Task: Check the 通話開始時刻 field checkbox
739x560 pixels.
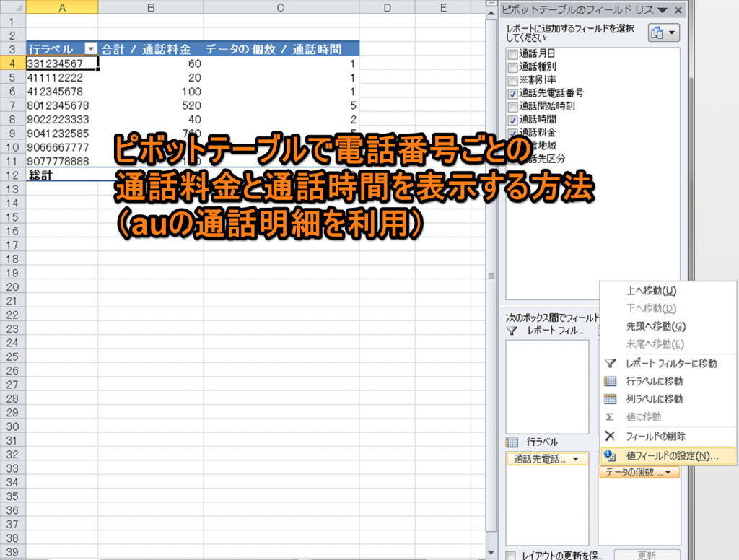Action: tap(513, 107)
